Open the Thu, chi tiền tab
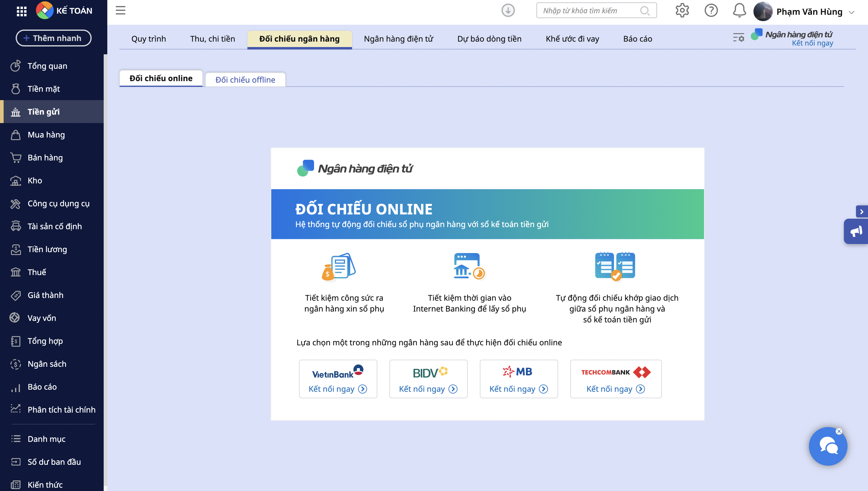 point(212,39)
